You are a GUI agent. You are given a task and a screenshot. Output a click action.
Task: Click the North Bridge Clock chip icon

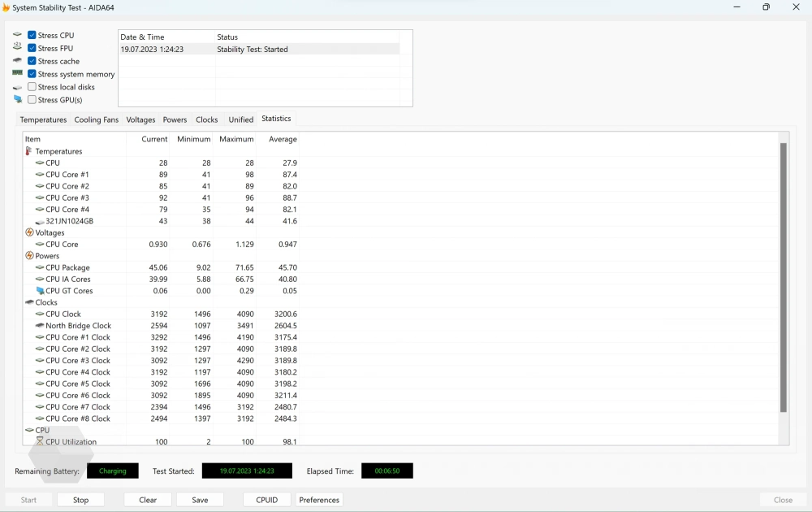(40, 326)
